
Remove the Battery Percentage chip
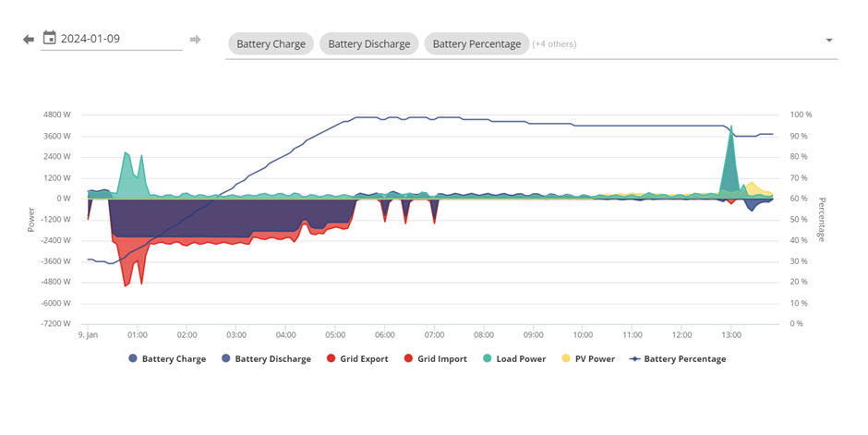[x=476, y=43]
